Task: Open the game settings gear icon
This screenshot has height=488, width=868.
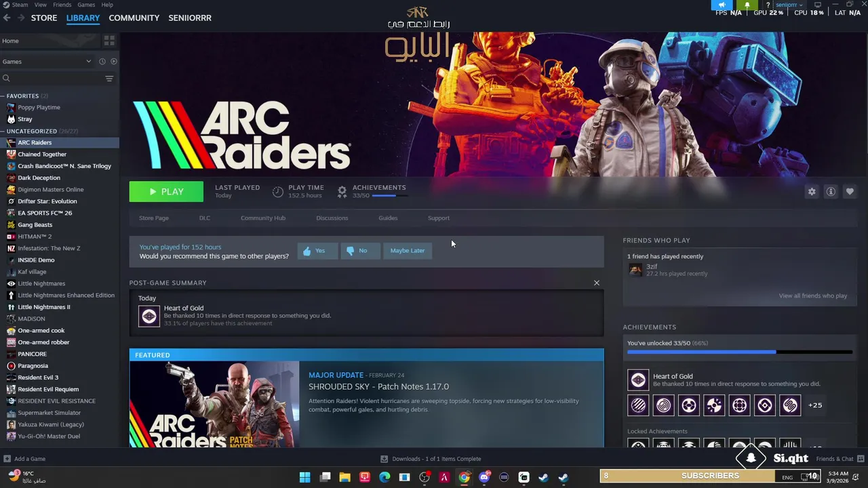Action: click(x=812, y=192)
